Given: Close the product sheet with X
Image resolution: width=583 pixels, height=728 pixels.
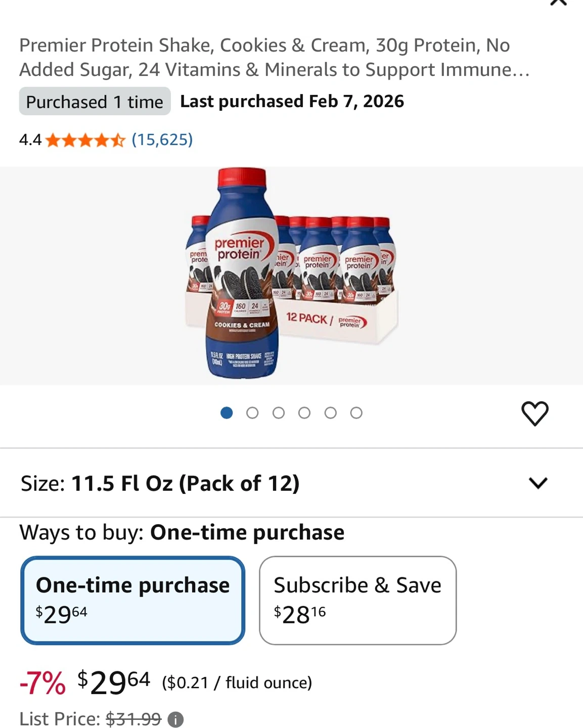Looking at the screenshot, I should click(558, 3).
